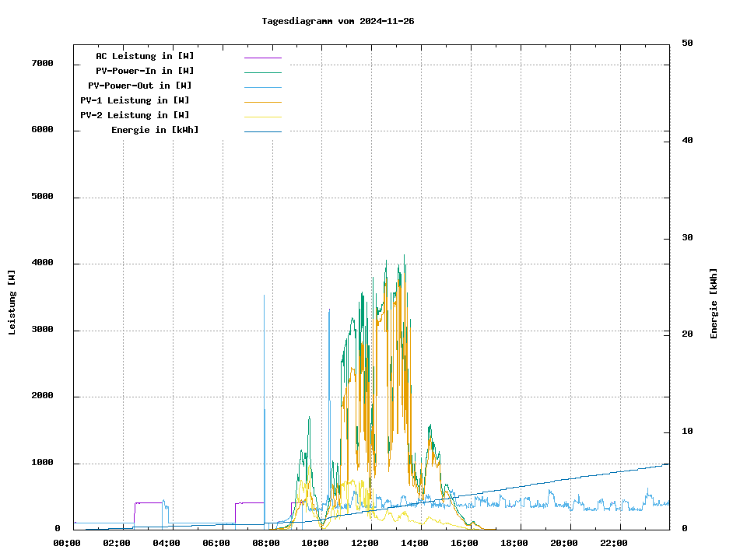747x560 pixels.
Task: Click the PV-Power-In legend line sample
Action: pyautogui.click(x=262, y=72)
